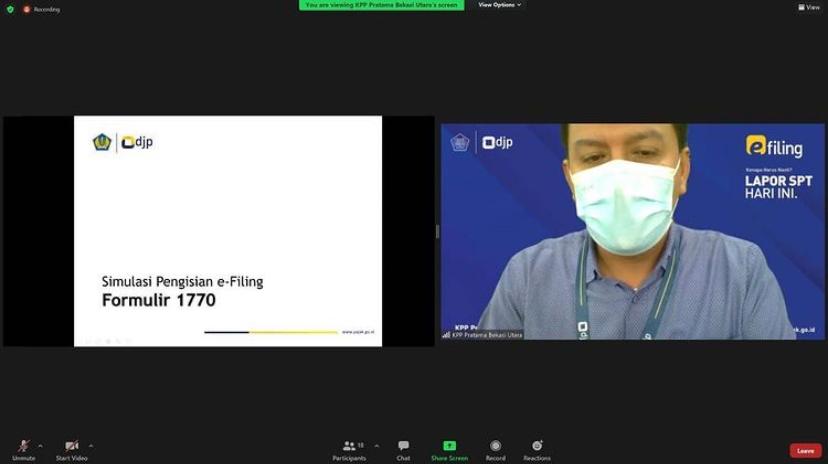Expand audio options arrow next to Unmute

40,446
